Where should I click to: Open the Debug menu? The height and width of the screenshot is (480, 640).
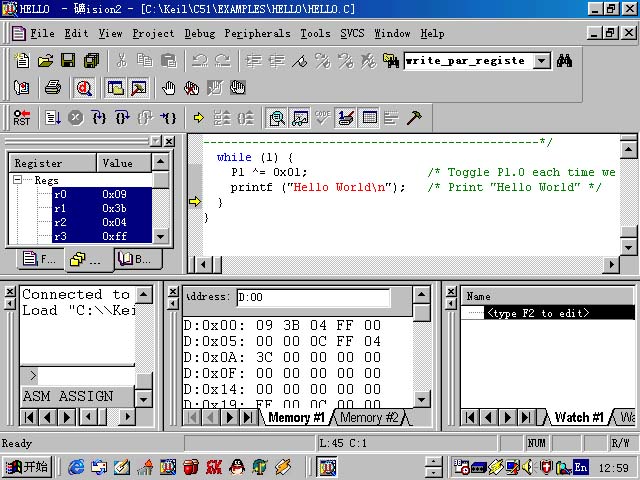[x=200, y=33]
